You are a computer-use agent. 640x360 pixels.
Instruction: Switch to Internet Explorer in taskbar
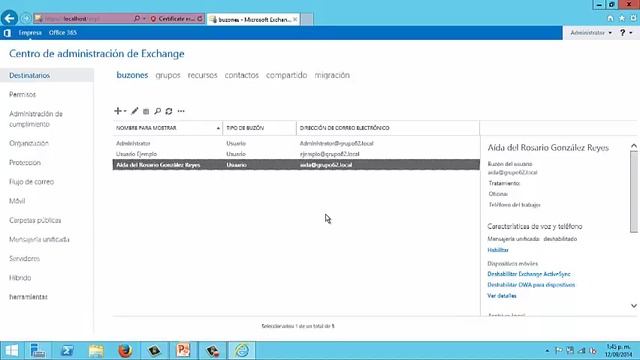242,350
